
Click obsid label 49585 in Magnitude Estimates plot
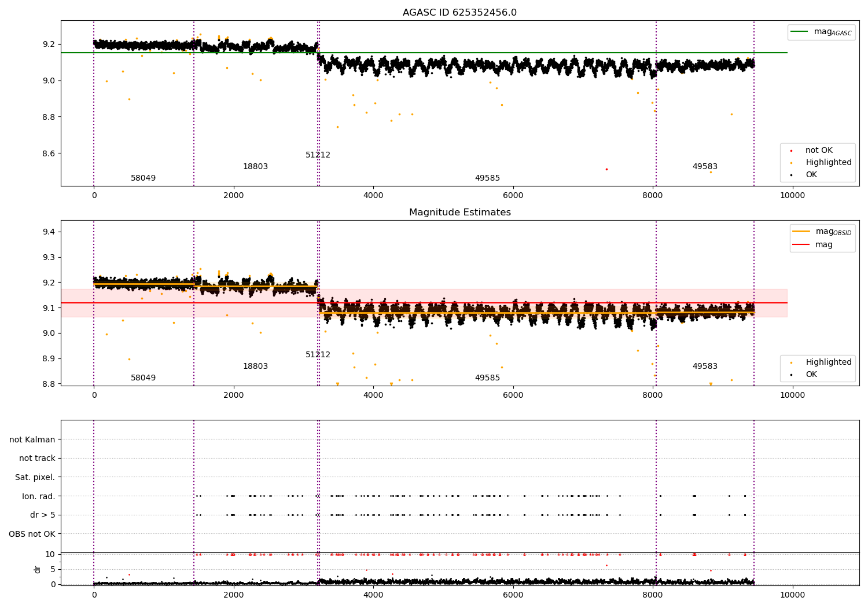pos(487,378)
